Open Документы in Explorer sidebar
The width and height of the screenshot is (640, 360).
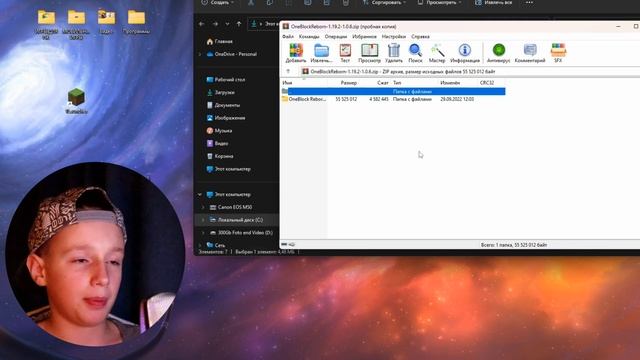click(223, 105)
